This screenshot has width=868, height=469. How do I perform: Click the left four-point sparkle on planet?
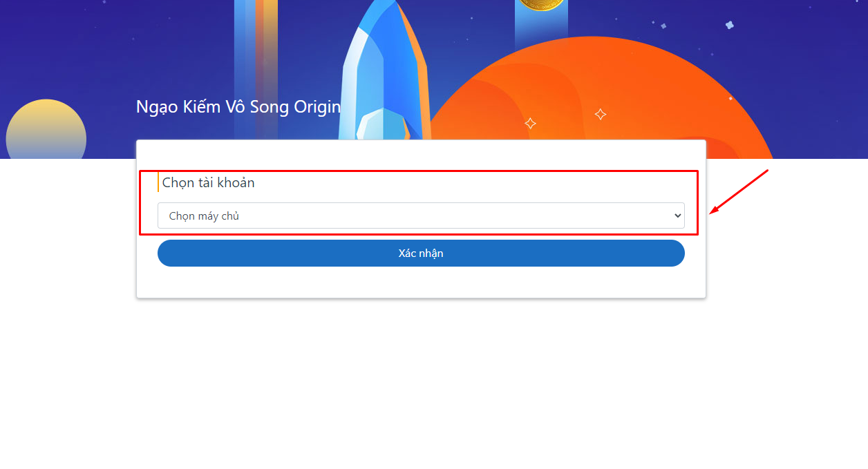(530, 124)
